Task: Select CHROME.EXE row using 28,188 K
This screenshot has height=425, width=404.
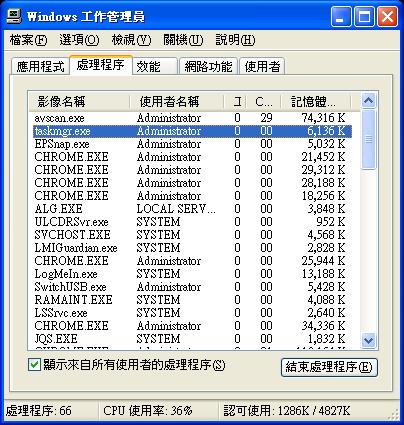Action: click(192, 183)
